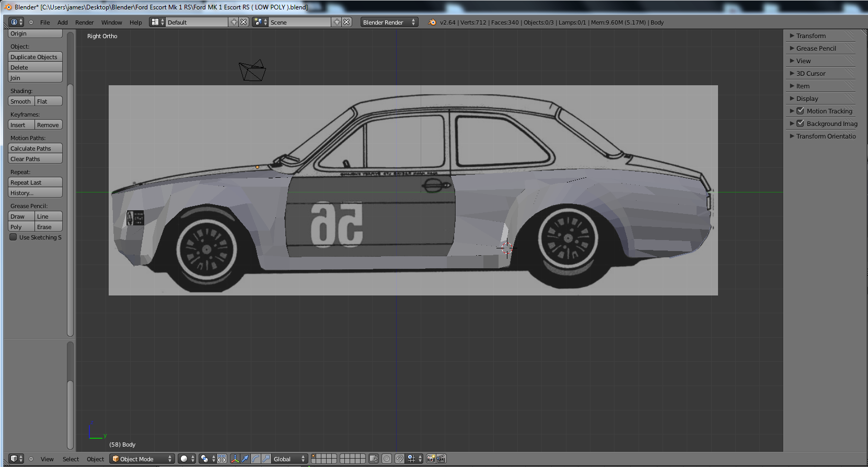Screen dimensions: 868x467
Task: Open the Help menu
Action: 135,22
